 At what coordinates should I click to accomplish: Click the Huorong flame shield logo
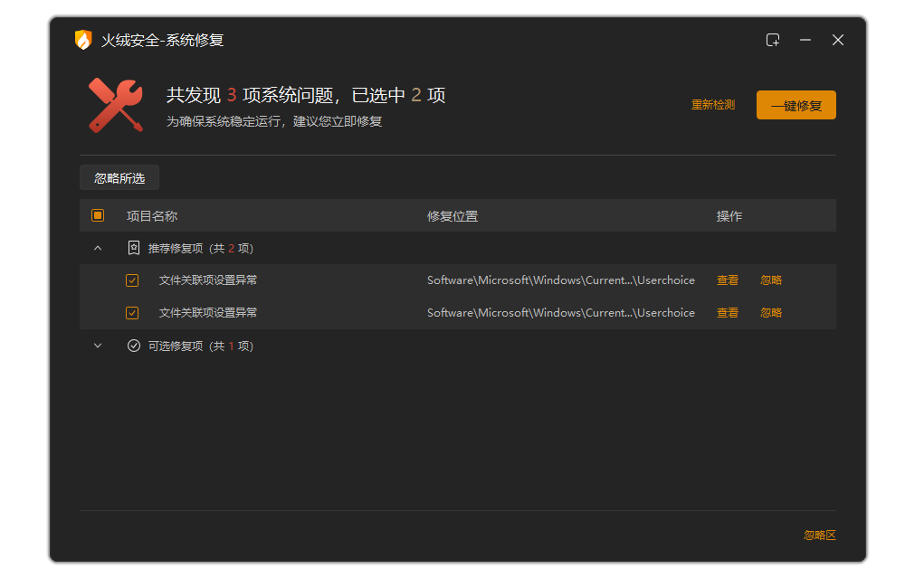click(83, 40)
